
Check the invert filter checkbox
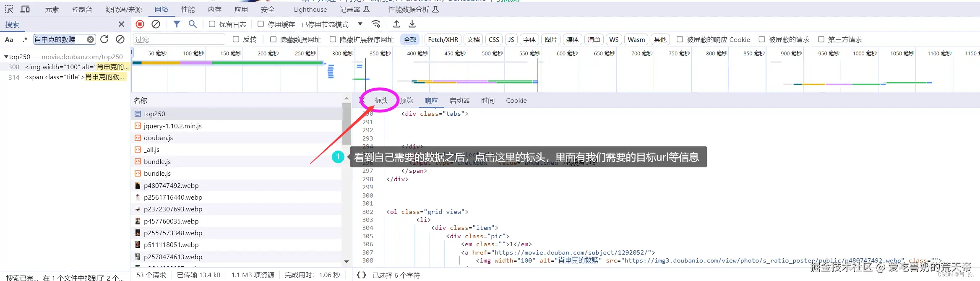pyautogui.click(x=236, y=39)
